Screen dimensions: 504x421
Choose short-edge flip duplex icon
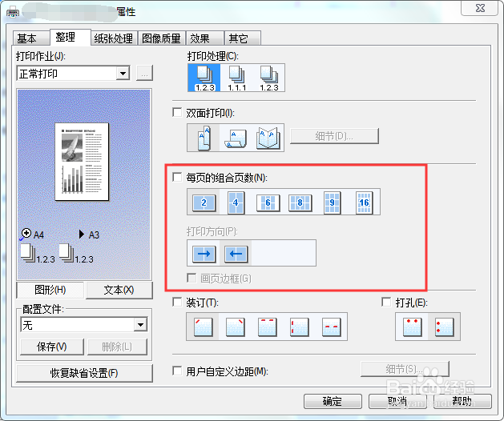pyautogui.click(x=236, y=138)
